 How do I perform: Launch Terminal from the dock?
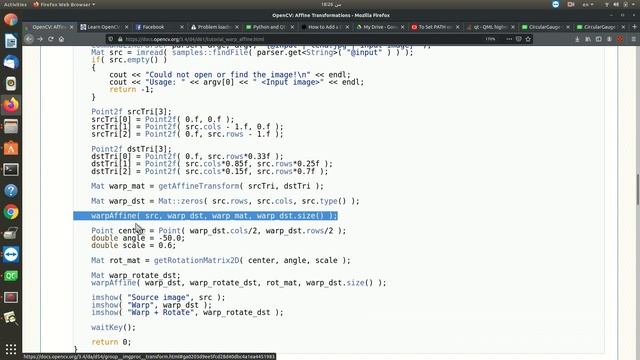point(11,169)
